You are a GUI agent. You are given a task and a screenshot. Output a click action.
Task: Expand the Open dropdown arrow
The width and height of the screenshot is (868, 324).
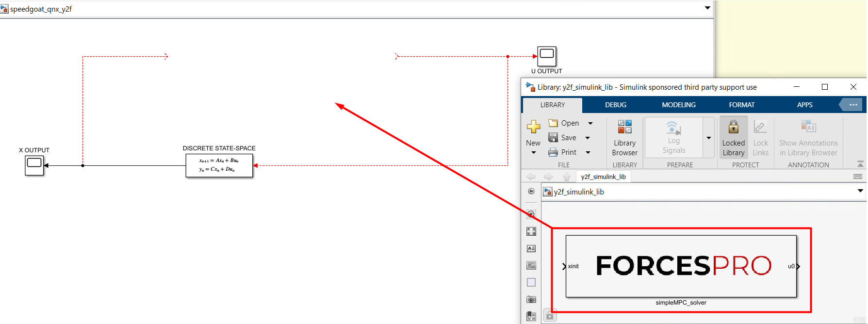(x=590, y=123)
